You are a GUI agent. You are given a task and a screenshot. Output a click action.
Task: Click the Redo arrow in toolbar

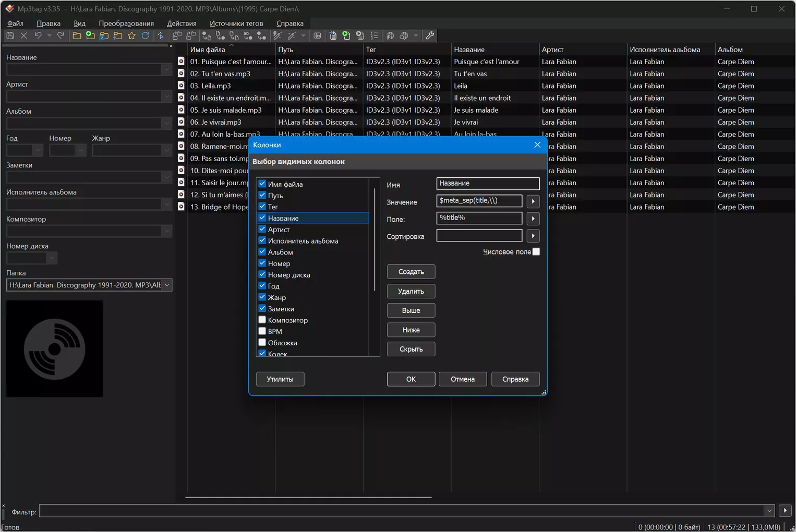(x=61, y=35)
